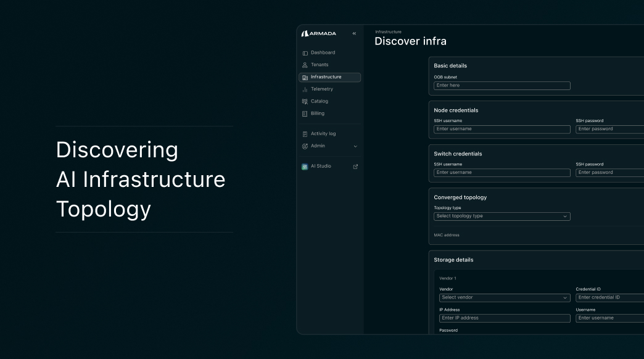
Task: Focus the OOB subnet input field
Action: tap(502, 86)
